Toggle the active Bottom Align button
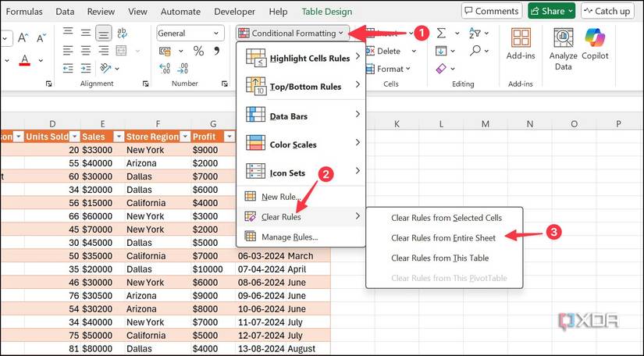 104,34
